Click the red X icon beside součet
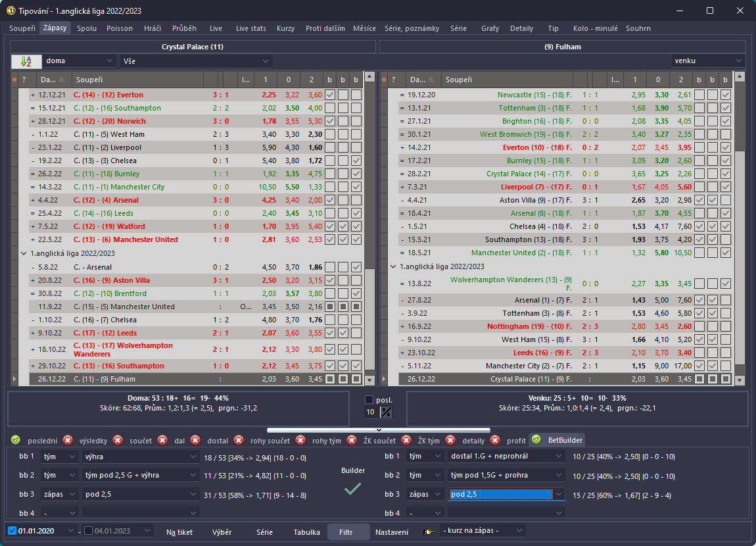 click(118, 440)
